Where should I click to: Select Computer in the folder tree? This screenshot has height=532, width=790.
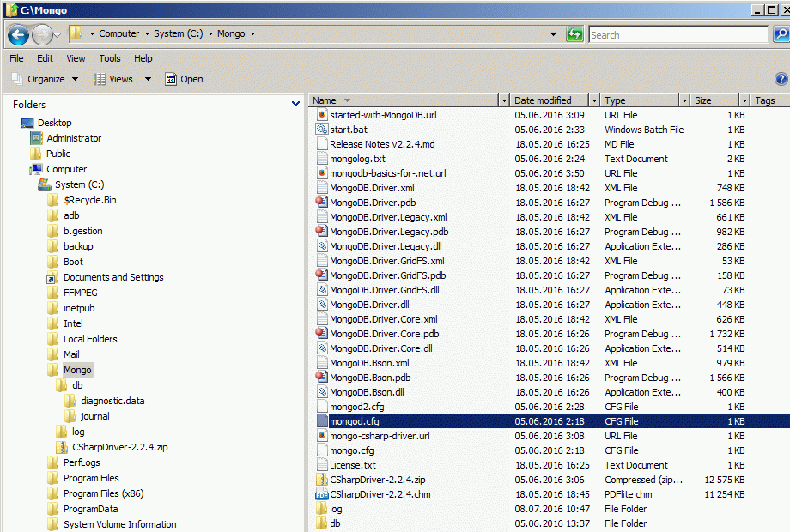(x=66, y=169)
